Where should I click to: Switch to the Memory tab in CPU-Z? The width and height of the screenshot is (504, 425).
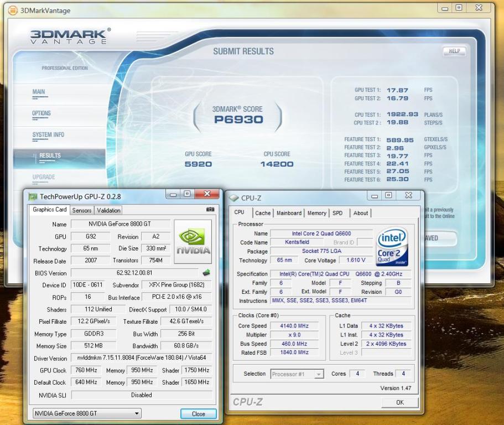click(x=316, y=213)
